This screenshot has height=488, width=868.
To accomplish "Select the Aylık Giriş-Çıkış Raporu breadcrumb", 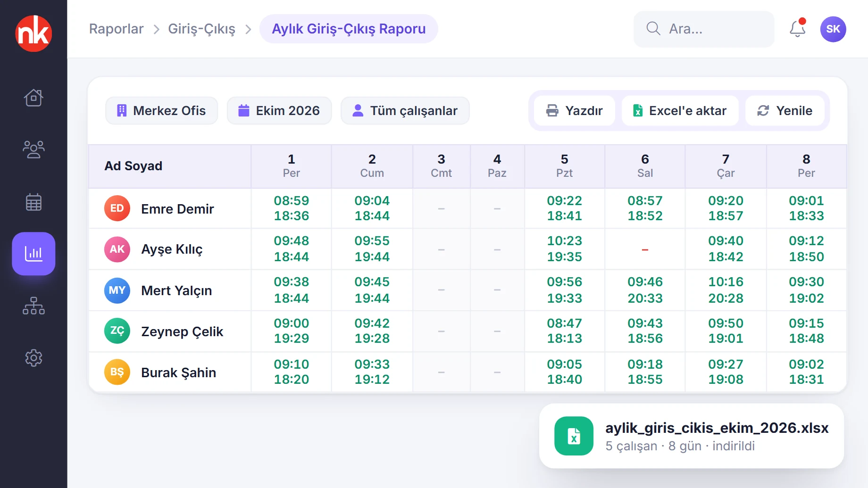I will [349, 29].
